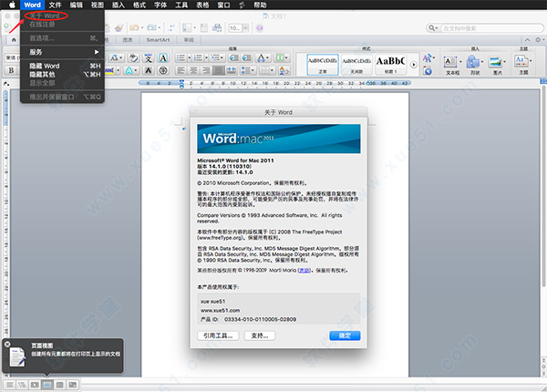Open the Word application menu
The width and height of the screenshot is (547, 392).
33,5
